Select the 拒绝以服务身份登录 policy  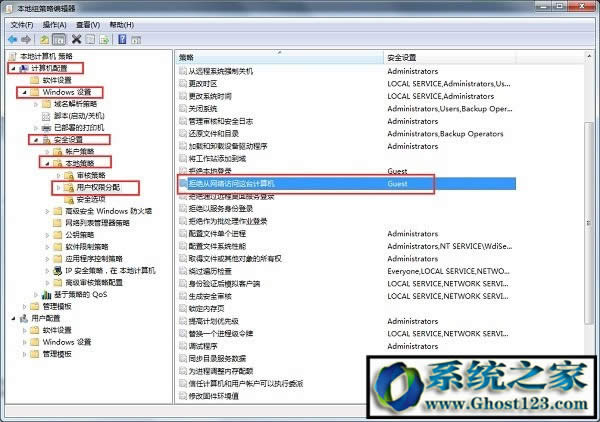[221, 209]
